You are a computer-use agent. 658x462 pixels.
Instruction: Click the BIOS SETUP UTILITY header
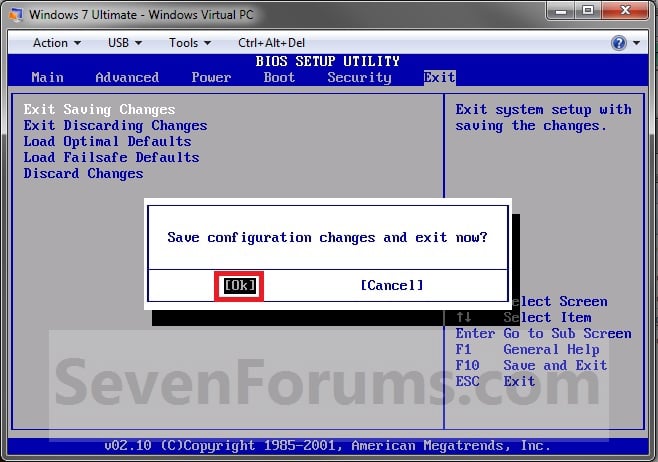[328, 62]
